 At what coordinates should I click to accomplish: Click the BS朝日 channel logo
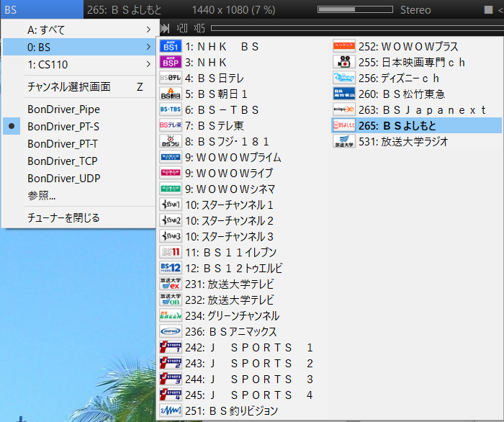(171, 94)
